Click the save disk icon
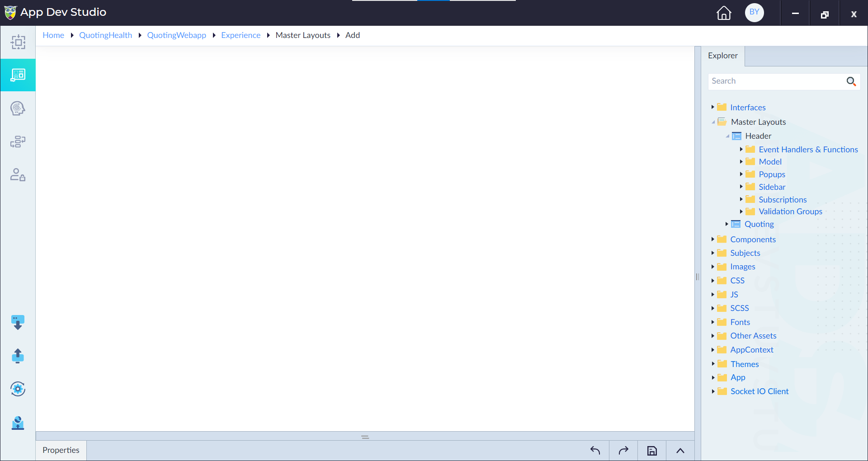Image resolution: width=868 pixels, height=461 pixels. [652, 451]
